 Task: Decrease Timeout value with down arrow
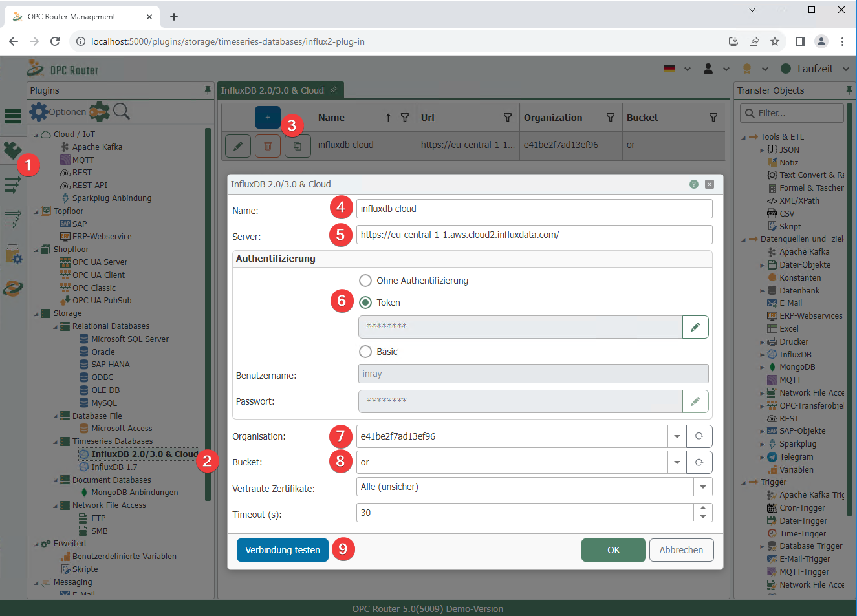click(x=703, y=517)
